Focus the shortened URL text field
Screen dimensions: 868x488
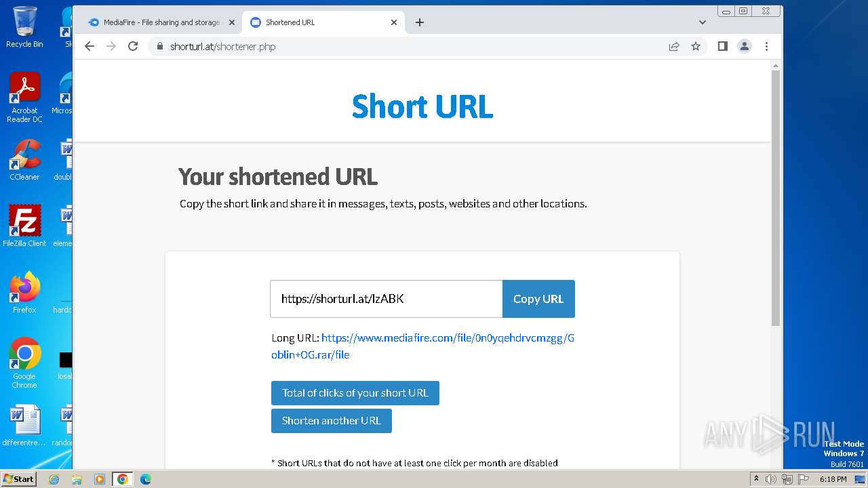click(386, 299)
